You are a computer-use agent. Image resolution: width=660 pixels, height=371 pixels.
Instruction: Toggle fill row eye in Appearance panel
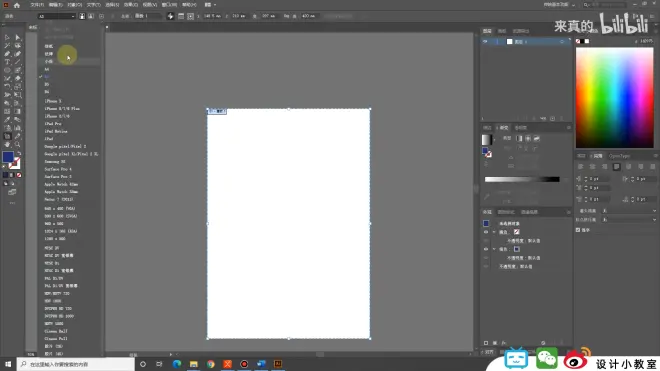[x=486, y=249]
